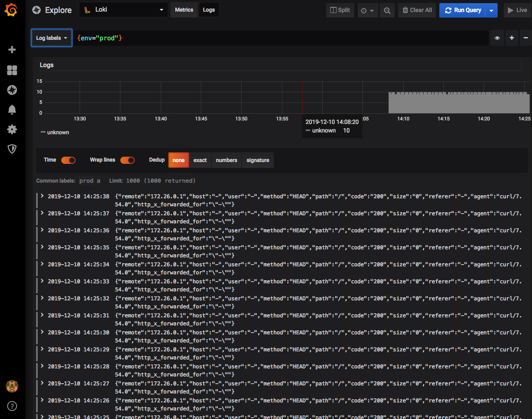
Task: Expand log row at 14:25:26
Action: (42, 400)
